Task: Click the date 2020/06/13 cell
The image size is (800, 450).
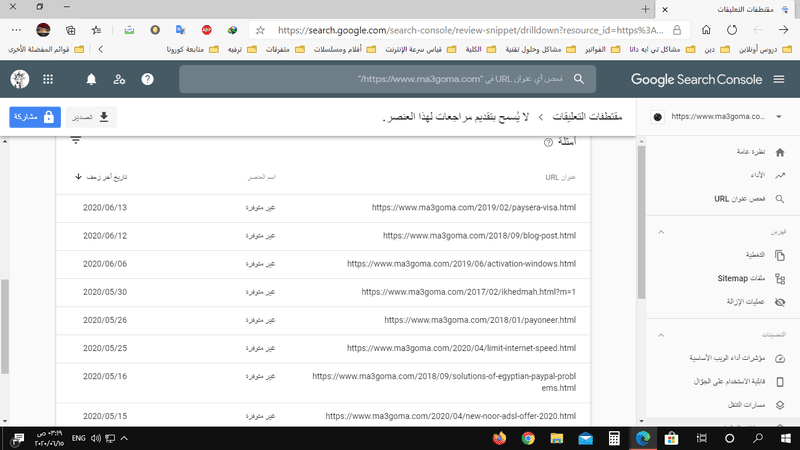Action: click(105, 208)
